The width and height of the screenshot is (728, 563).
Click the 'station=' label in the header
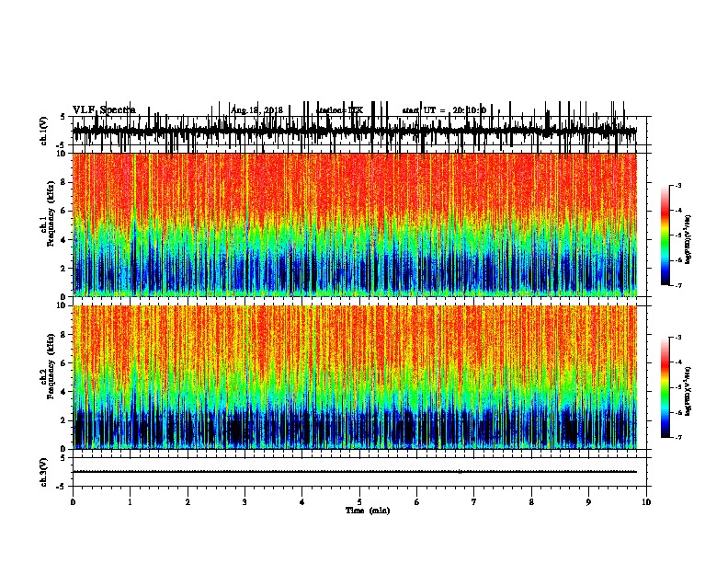coord(332,110)
